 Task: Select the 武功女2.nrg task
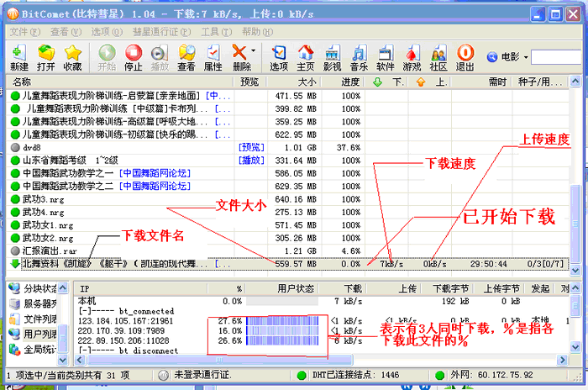point(48,238)
